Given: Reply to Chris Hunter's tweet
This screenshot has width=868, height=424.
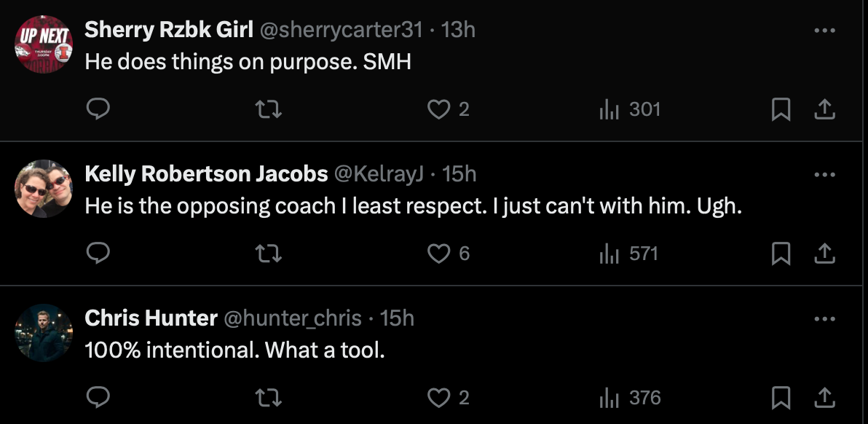Looking at the screenshot, I should [x=98, y=397].
